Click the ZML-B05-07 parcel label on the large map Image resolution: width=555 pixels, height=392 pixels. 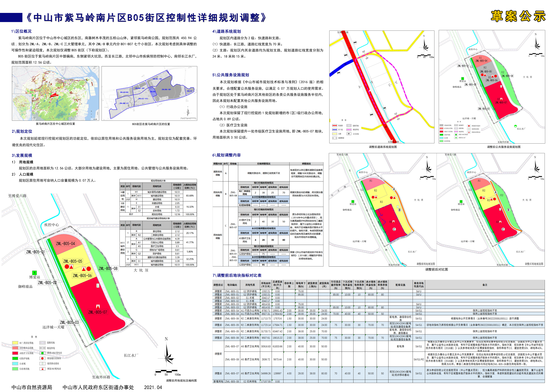(x=98, y=312)
